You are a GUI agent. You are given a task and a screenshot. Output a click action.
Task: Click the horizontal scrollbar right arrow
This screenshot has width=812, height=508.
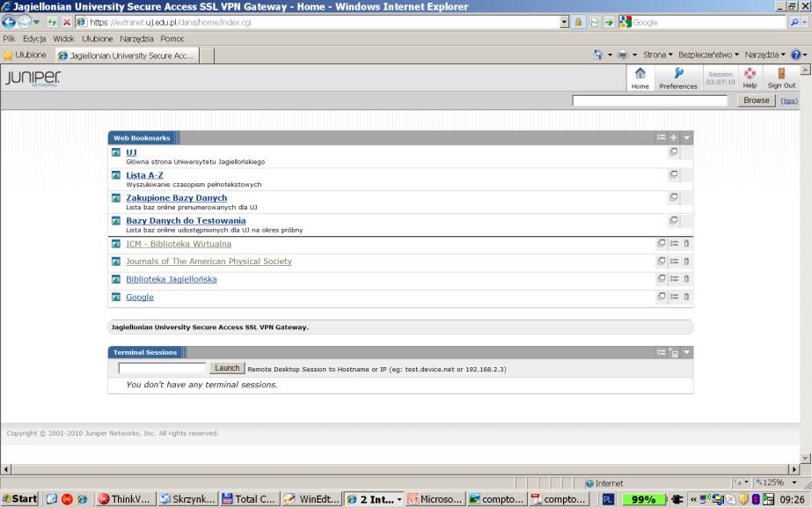(794, 469)
